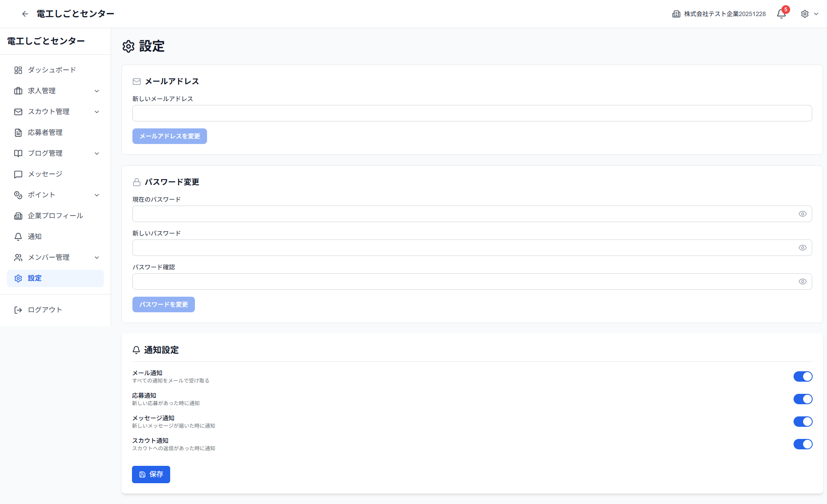Toggle the スカウト通知 switch

pyautogui.click(x=803, y=444)
